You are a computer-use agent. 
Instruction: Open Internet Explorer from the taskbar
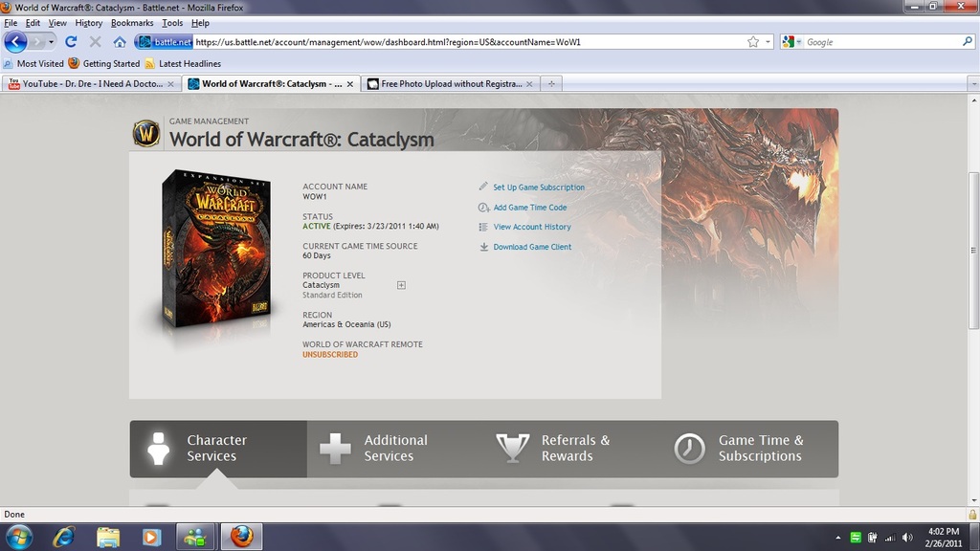[x=63, y=537]
